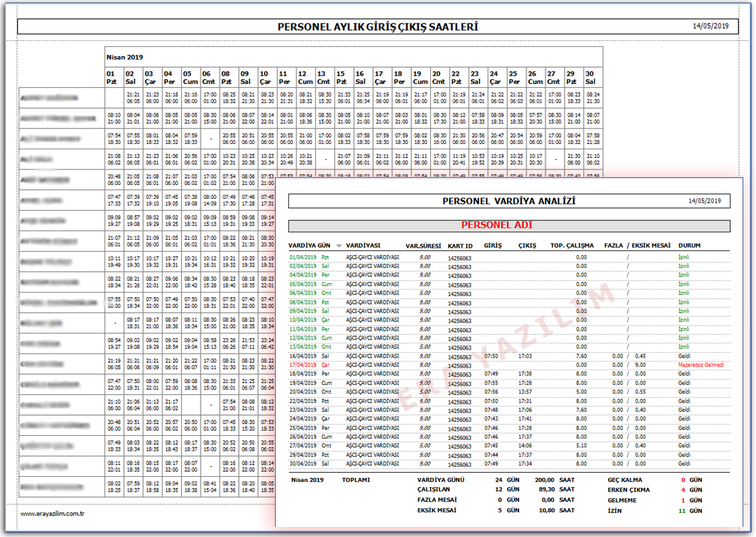Click the FAZLA / EKSİK MESAİ column header
This screenshot has height=537, width=756.
636,246
